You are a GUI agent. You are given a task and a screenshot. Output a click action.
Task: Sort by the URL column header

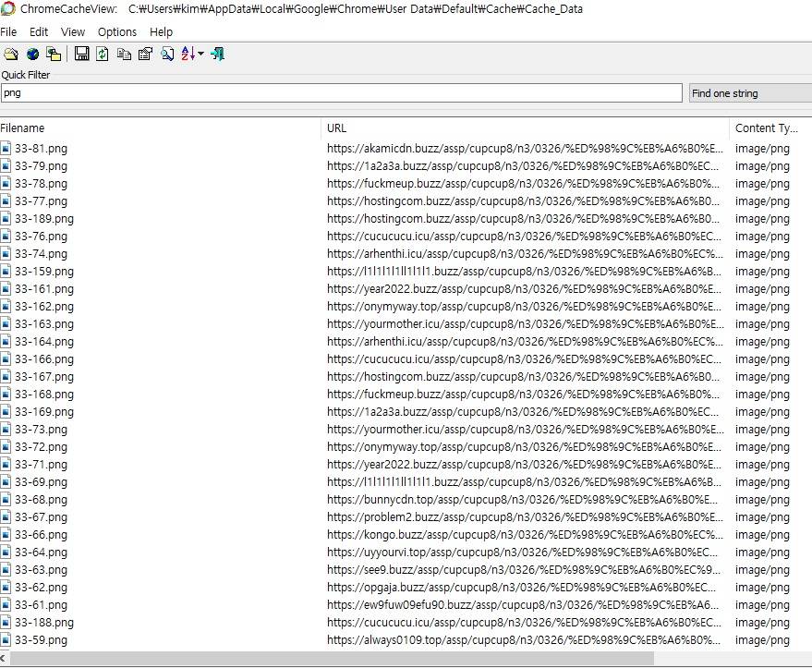(337, 128)
